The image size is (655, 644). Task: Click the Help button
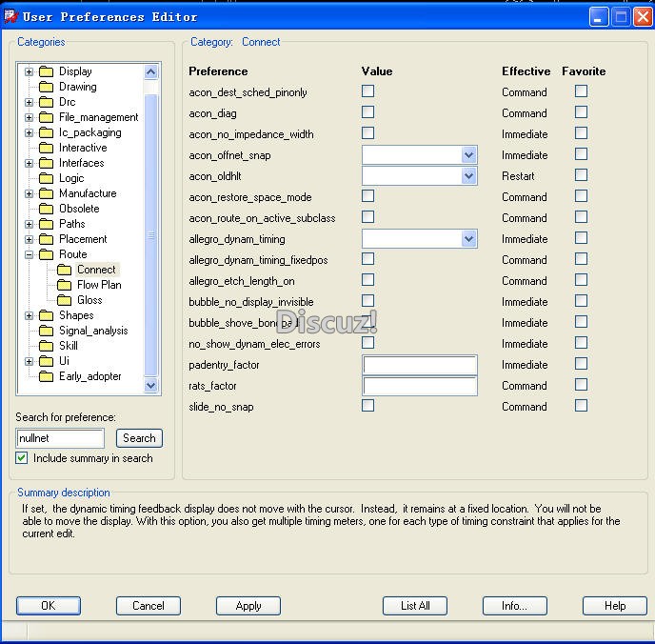(x=615, y=606)
